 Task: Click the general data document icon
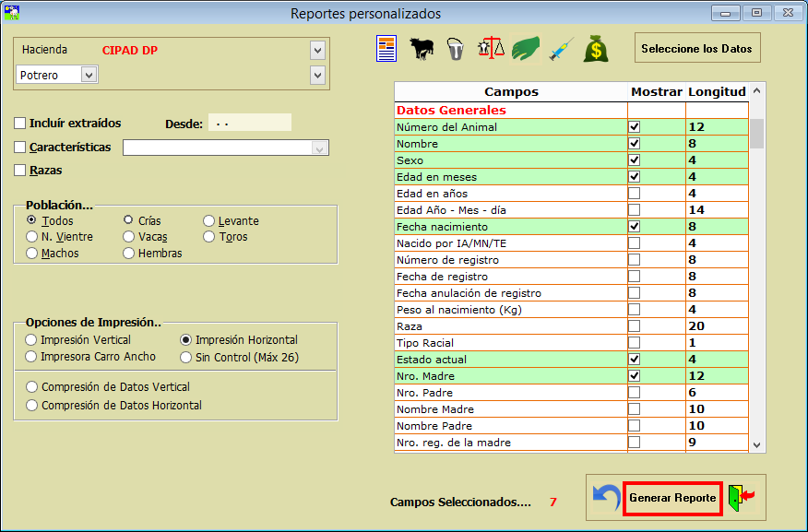coord(386,49)
